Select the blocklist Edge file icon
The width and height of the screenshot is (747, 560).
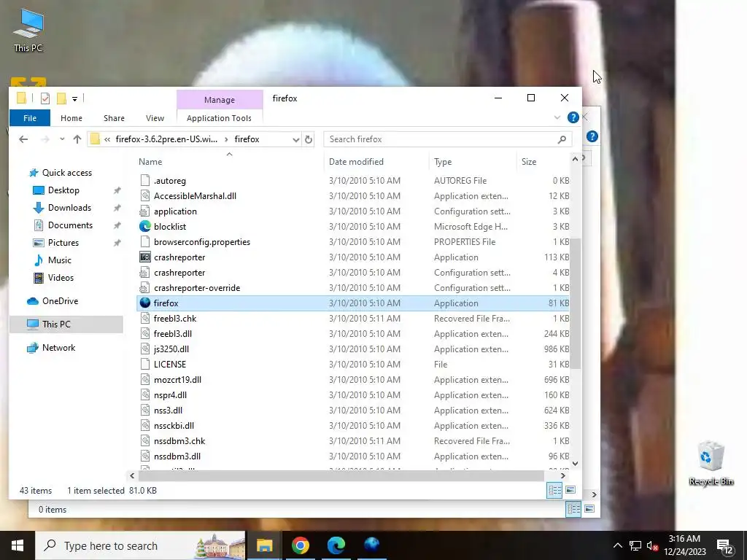[x=145, y=226]
